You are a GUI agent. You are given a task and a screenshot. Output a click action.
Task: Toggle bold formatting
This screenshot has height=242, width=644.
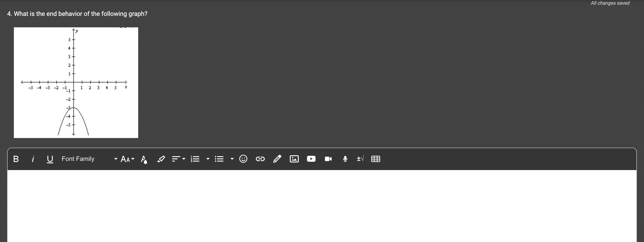(x=16, y=159)
